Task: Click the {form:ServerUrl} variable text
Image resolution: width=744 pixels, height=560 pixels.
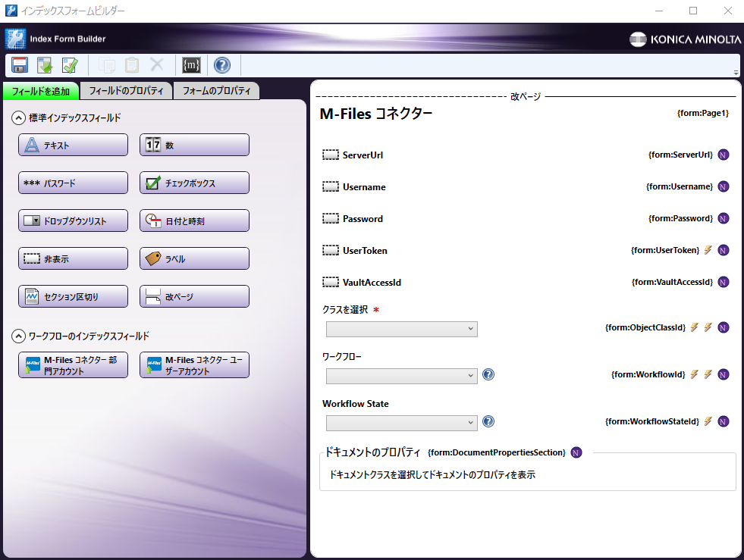Action: point(680,155)
